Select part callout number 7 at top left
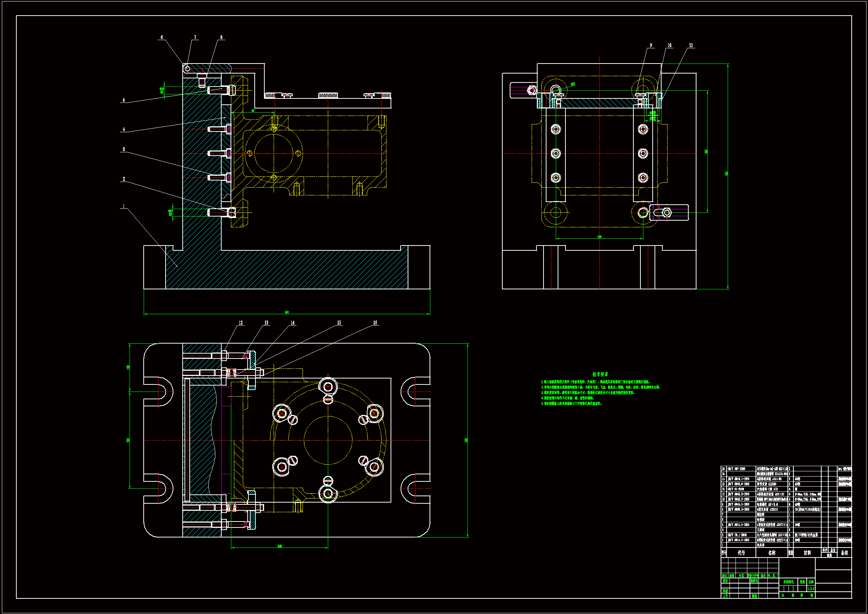868x614 pixels. pyautogui.click(x=195, y=38)
